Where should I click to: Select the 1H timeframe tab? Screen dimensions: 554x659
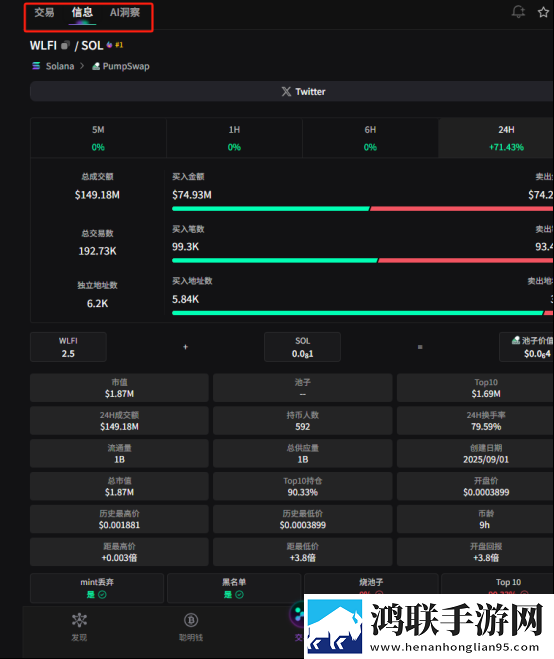click(x=234, y=138)
